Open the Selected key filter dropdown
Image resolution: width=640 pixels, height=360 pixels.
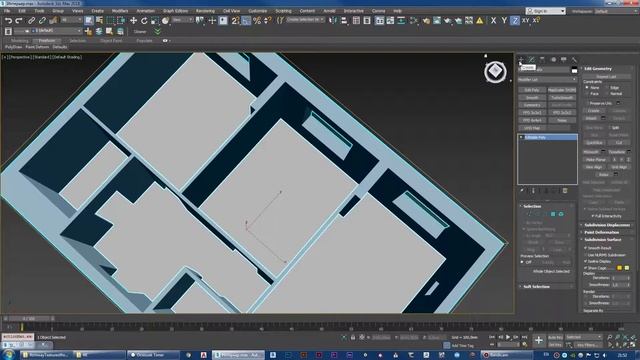click(584, 337)
